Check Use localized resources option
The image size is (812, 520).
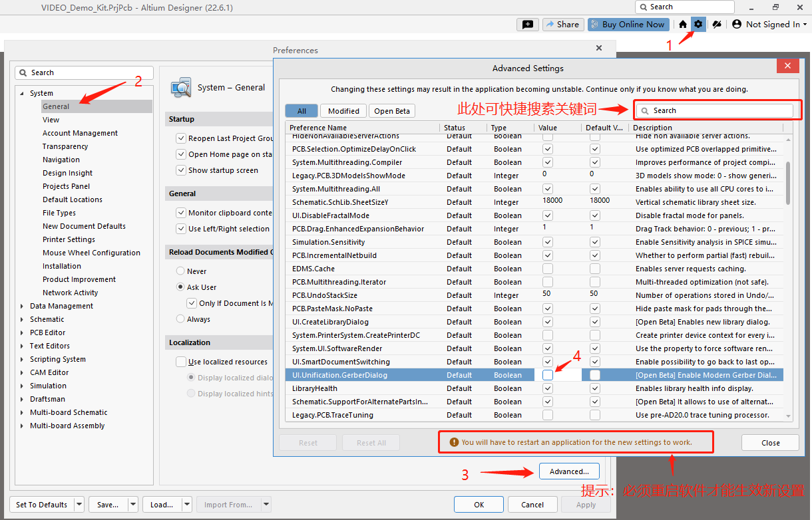click(x=180, y=362)
